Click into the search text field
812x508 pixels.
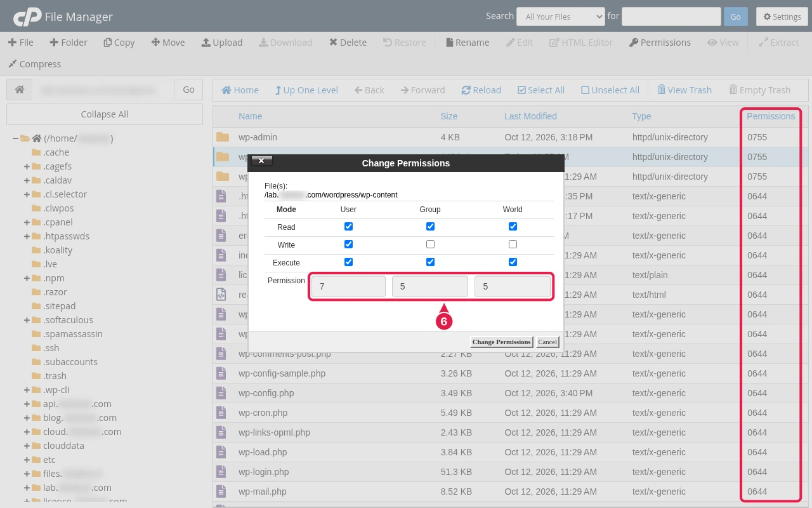pyautogui.click(x=671, y=17)
